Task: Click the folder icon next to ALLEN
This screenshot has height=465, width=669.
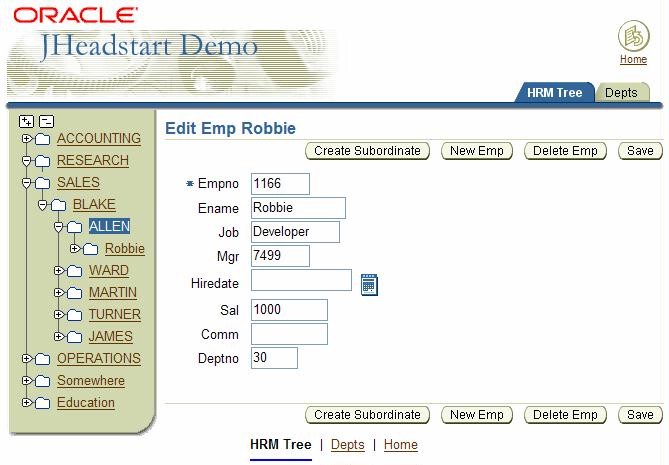Action: (74, 227)
